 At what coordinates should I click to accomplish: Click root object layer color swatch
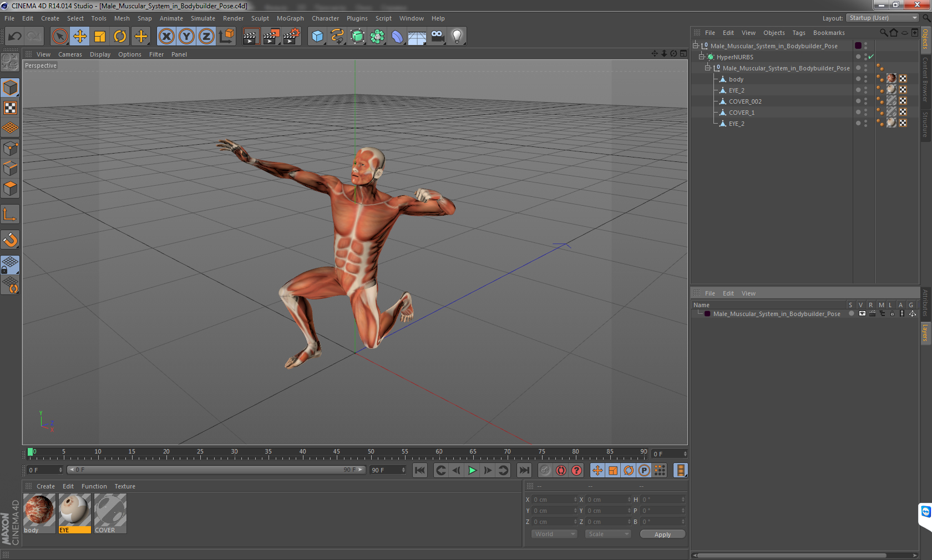858,45
